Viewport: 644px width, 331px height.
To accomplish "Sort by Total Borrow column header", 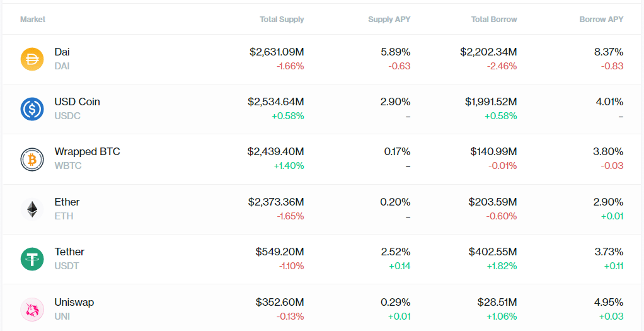I will click(x=494, y=20).
